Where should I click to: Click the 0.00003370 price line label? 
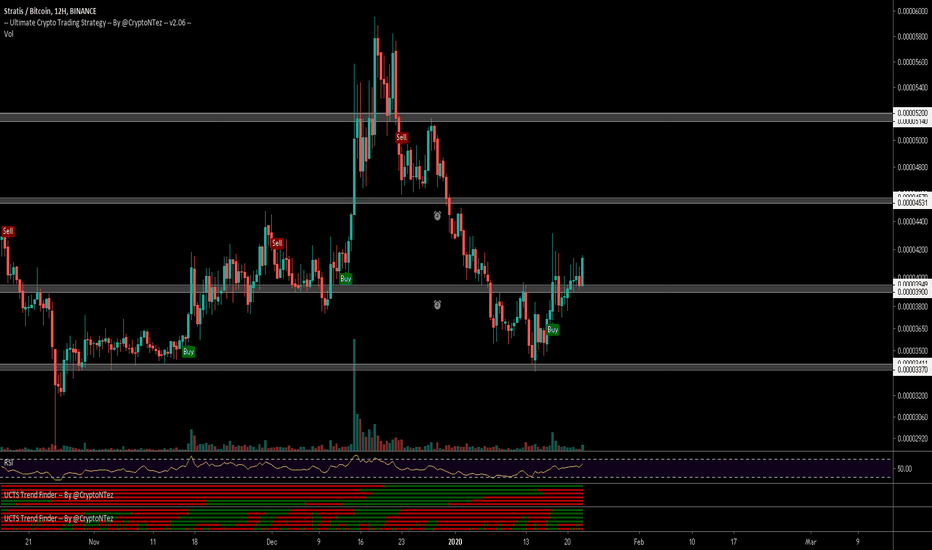click(x=912, y=369)
